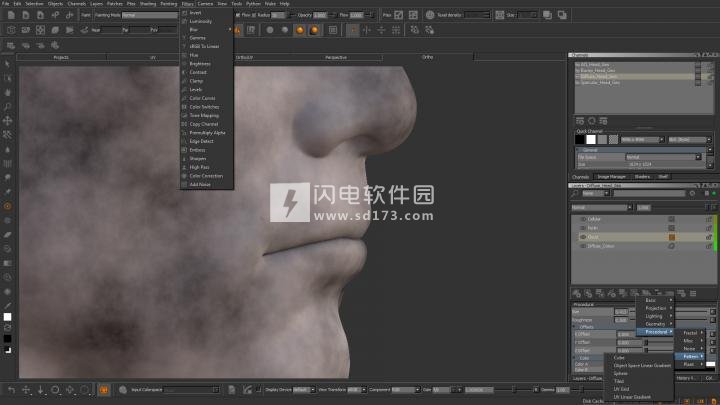The height and width of the screenshot is (405, 720).
Task: Select the Pan hand tool
Action: tap(7, 92)
